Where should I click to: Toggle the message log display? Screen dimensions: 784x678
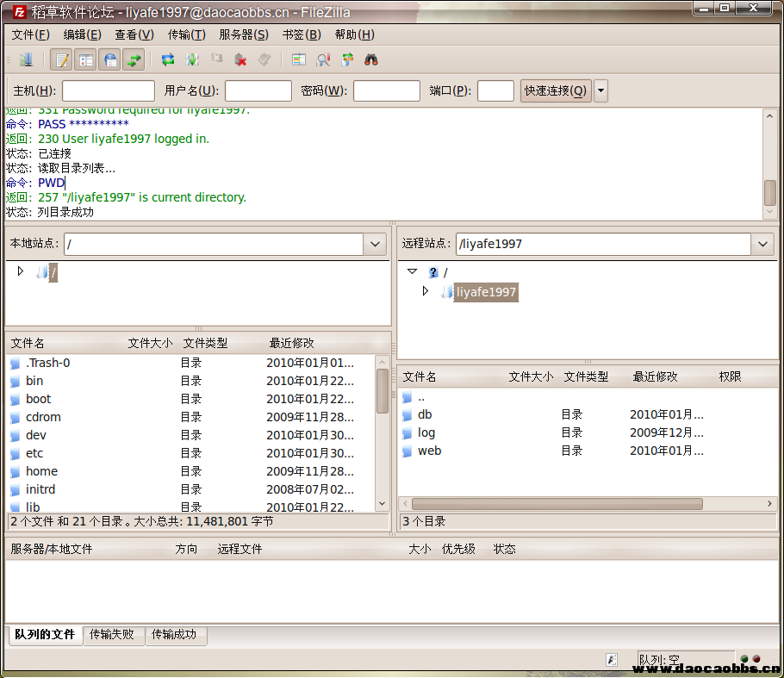click(61, 59)
